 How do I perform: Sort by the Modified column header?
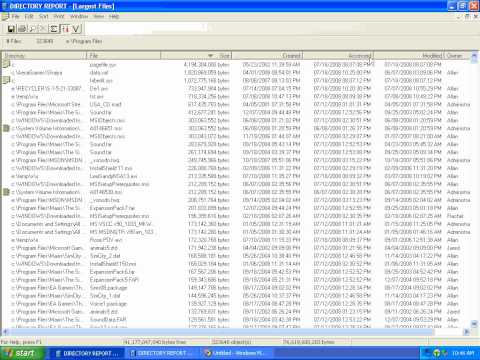click(x=409, y=56)
